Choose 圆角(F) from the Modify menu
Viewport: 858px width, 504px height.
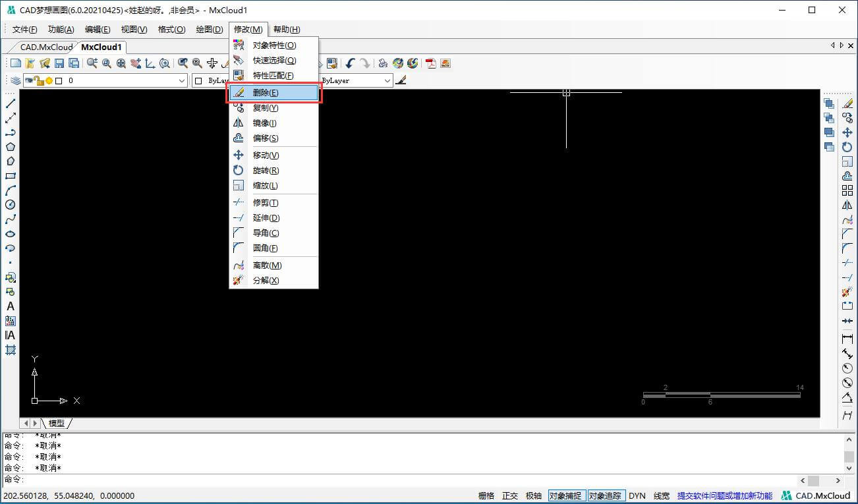click(273, 248)
